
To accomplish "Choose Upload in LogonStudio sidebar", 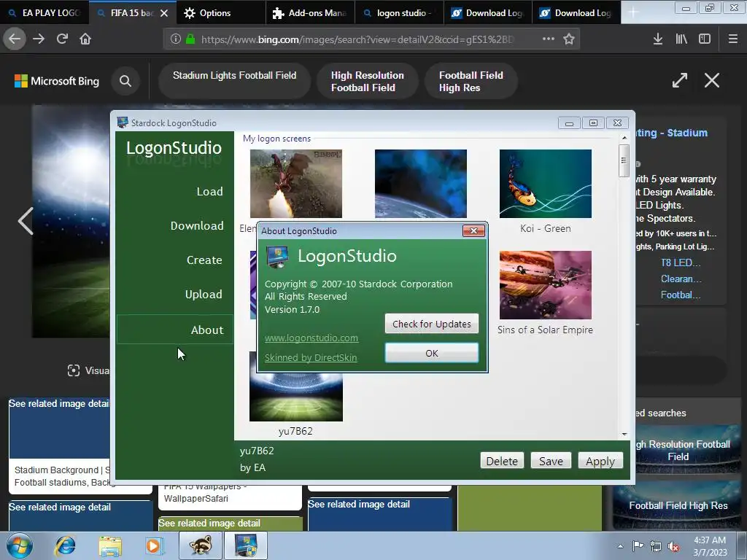I will point(204,295).
